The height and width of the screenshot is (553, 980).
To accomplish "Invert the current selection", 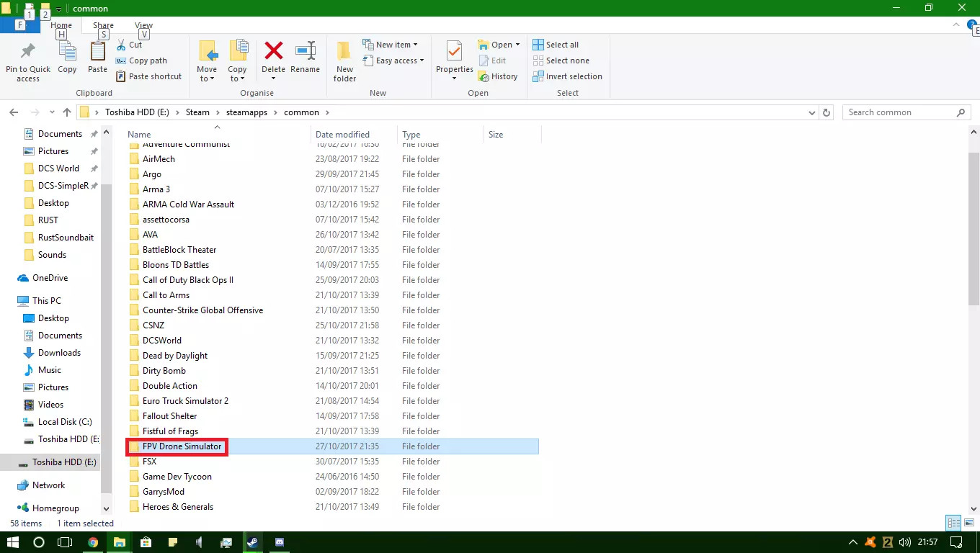I will tap(567, 76).
